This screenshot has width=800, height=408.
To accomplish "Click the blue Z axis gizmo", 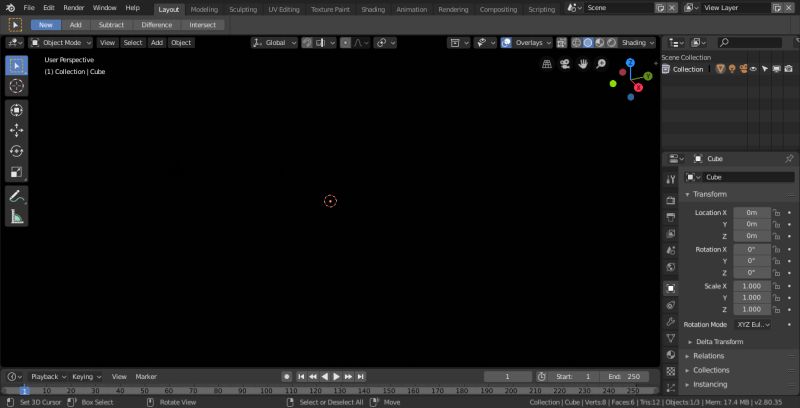I will (x=631, y=63).
